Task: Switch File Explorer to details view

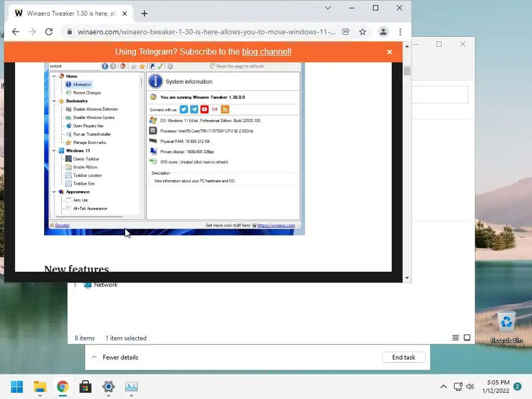Action: 456,338
